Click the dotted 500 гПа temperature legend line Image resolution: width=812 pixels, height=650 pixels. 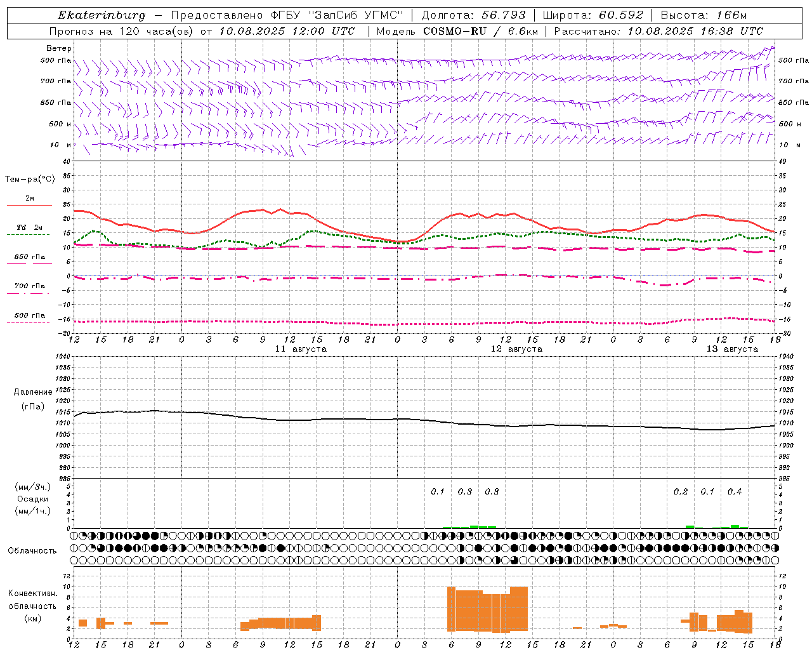click(28, 322)
